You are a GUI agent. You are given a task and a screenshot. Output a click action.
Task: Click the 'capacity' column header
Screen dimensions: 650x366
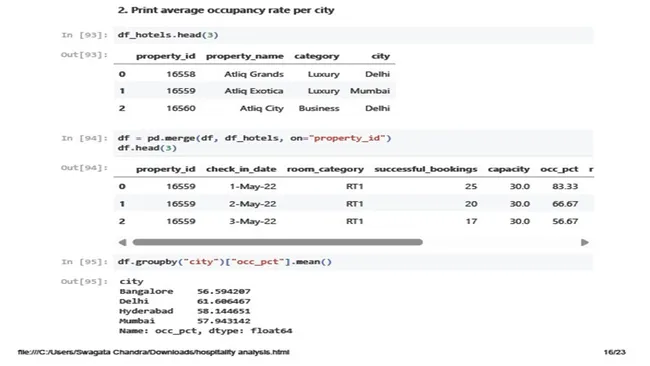point(509,169)
